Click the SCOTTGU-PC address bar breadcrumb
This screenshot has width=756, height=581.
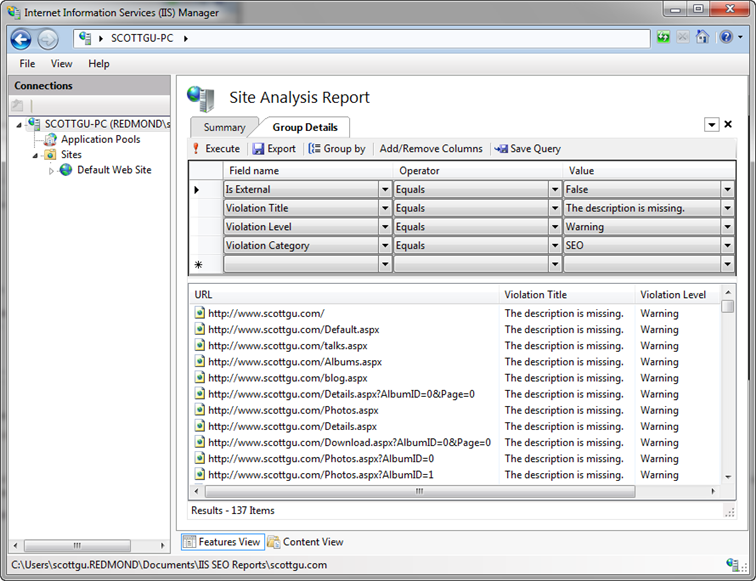pos(142,38)
